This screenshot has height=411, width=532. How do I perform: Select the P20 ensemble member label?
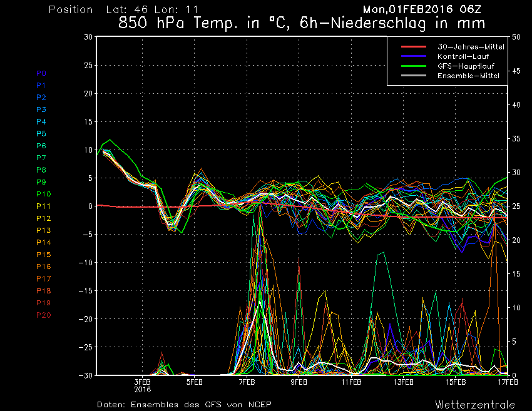43,315
